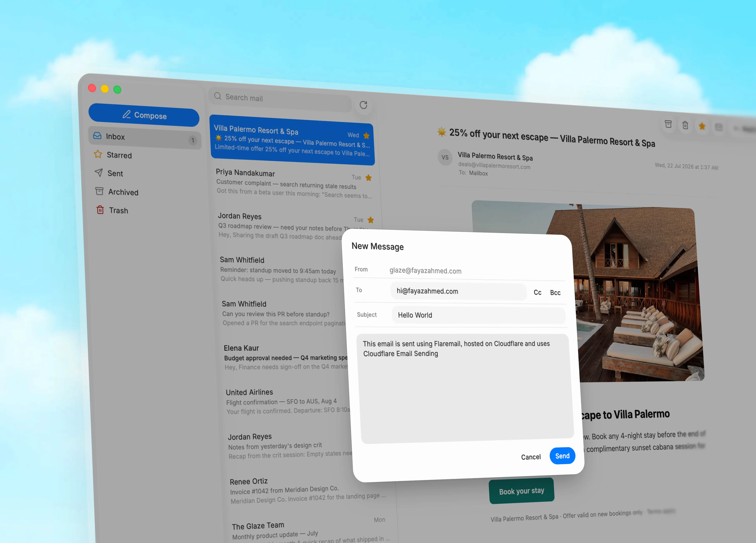This screenshot has height=543, width=756.
Task: Archive the open email via toolbar icon
Action: coord(668,124)
